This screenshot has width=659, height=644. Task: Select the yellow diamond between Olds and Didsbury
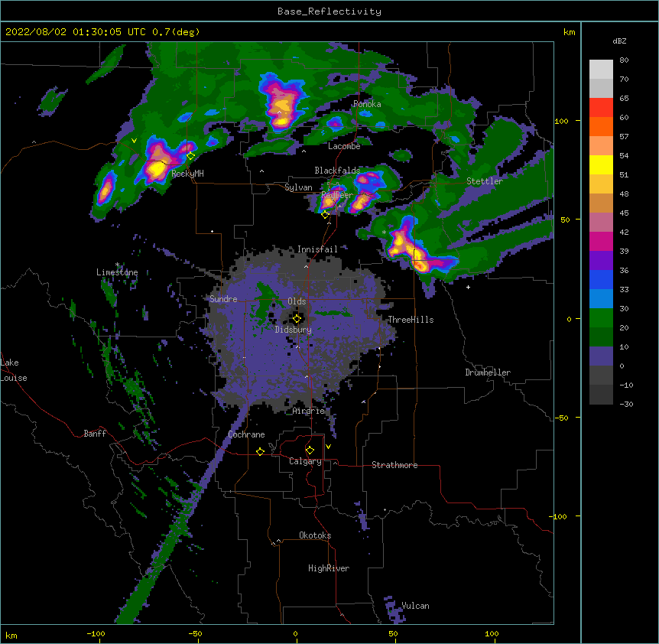tap(297, 319)
